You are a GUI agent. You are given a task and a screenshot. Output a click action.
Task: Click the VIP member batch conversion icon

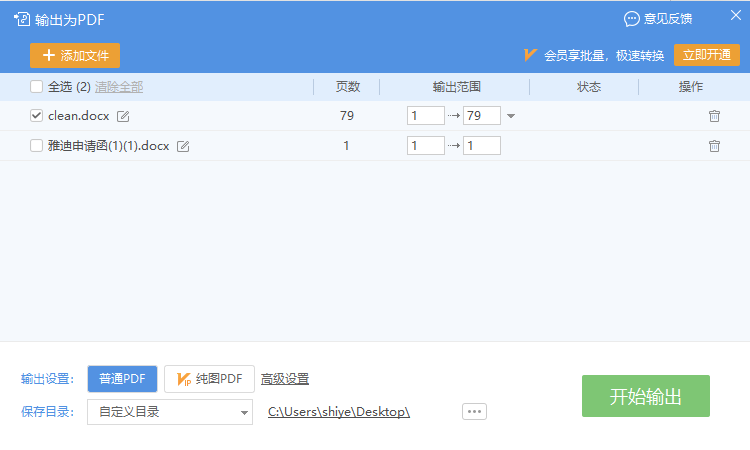(x=531, y=55)
